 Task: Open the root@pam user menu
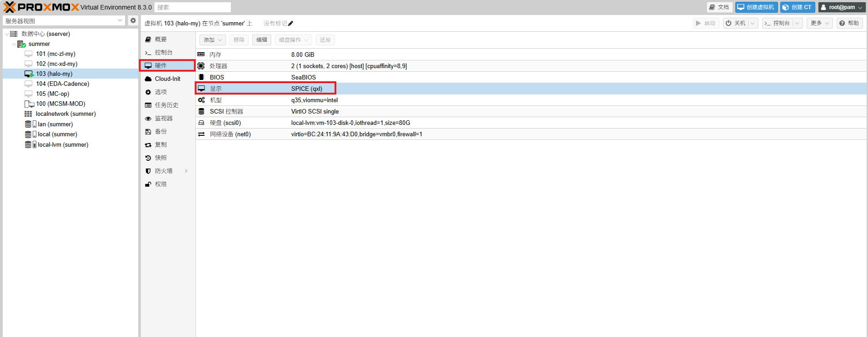click(x=842, y=7)
